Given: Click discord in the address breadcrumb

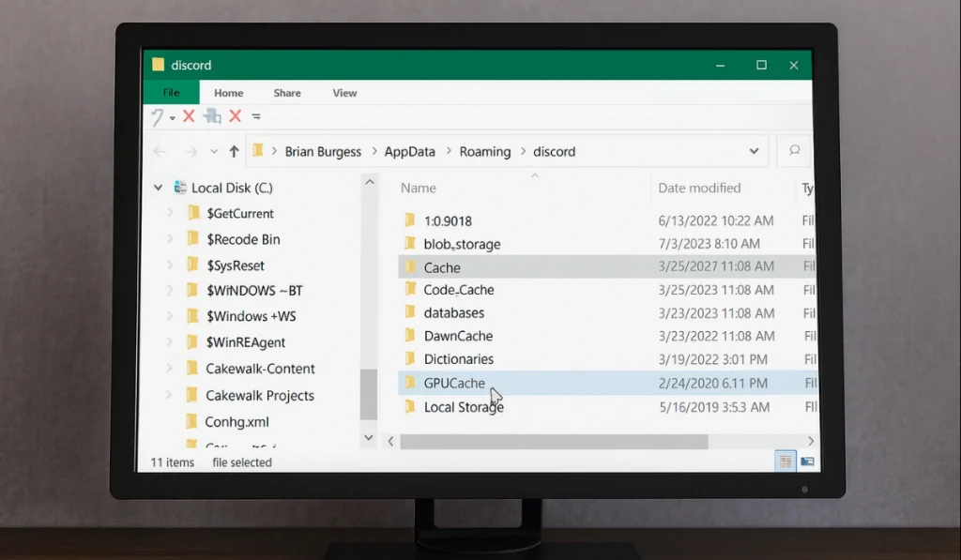Looking at the screenshot, I should (554, 151).
